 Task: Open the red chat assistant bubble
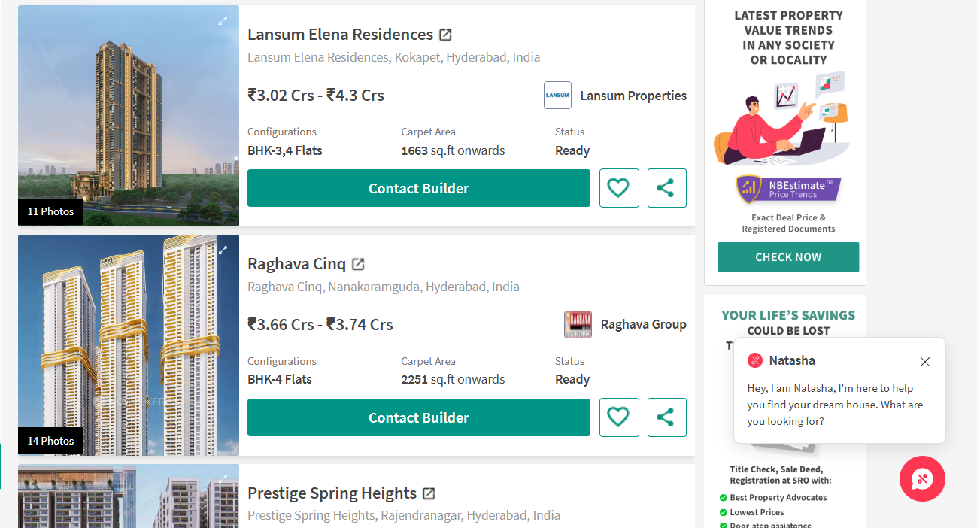(922, 478)
